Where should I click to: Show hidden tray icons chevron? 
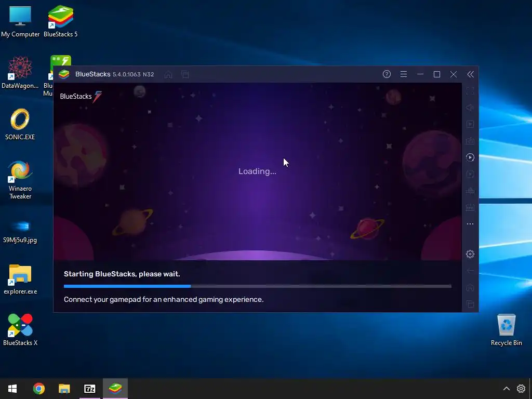coord(506,389)
